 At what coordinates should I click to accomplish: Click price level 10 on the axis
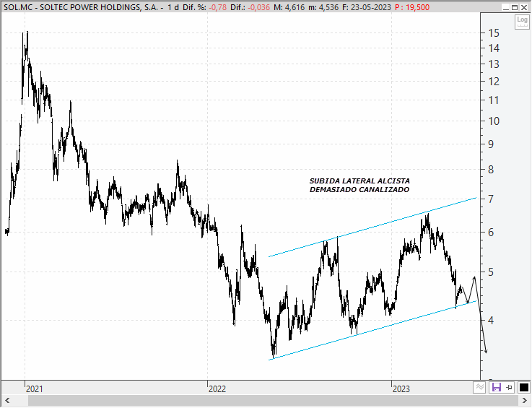(494, 121)
